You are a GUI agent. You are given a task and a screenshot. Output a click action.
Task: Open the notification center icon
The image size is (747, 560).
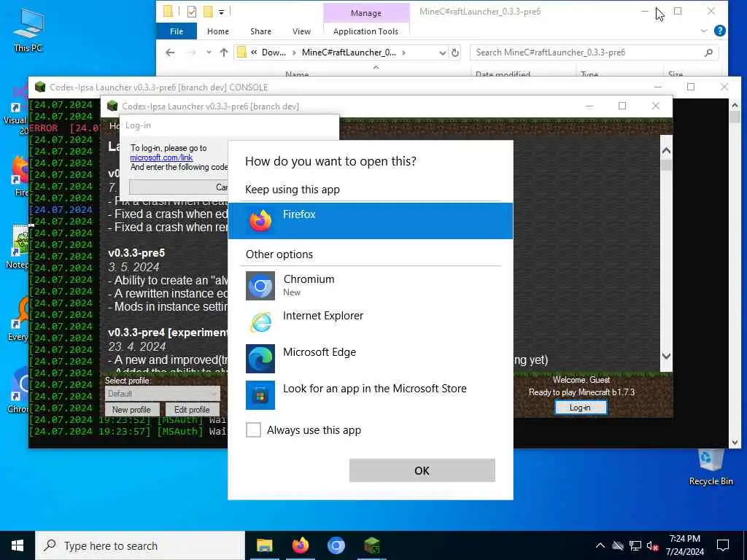(x=723, y=545)
